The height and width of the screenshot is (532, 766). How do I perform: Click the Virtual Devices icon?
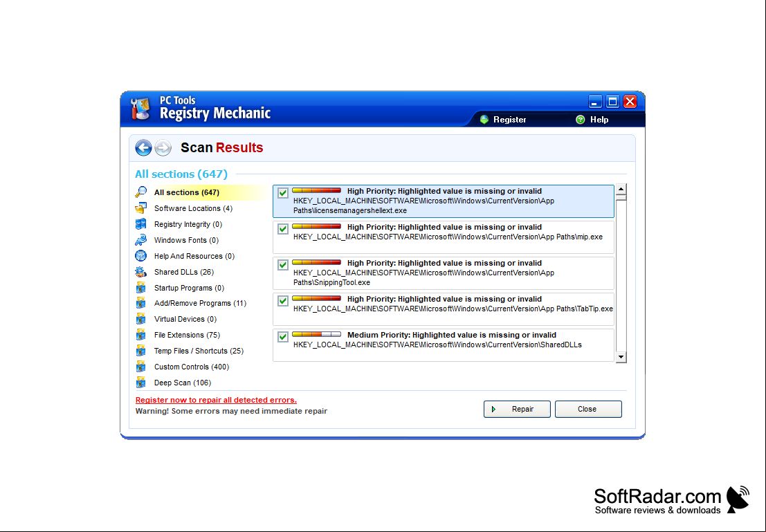click(140, 319)
